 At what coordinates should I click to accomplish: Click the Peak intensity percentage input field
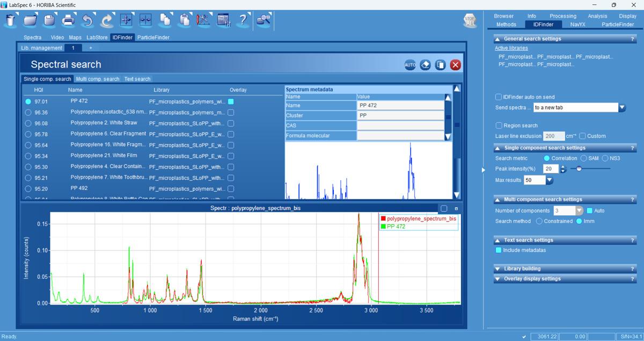point(551,169)
